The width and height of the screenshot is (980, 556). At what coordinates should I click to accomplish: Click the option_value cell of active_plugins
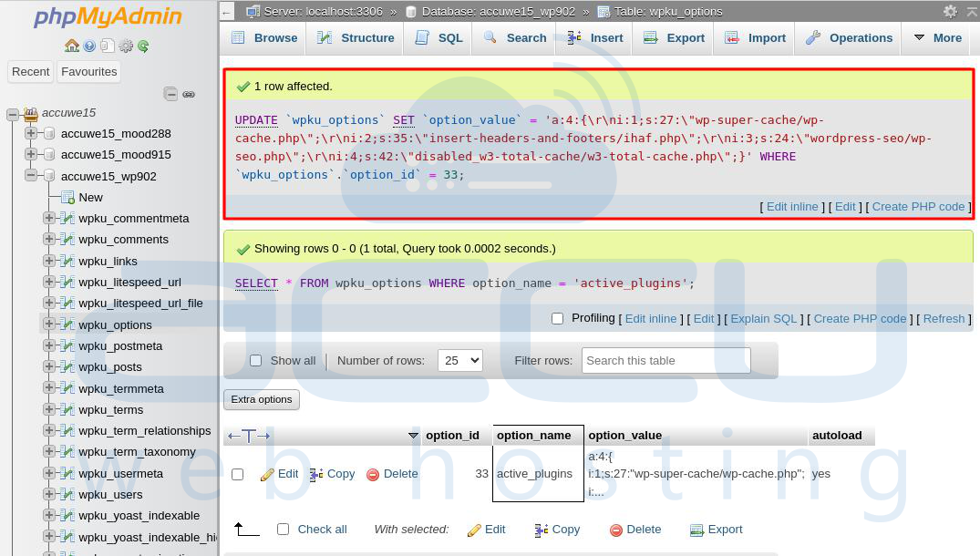[696, 474]
